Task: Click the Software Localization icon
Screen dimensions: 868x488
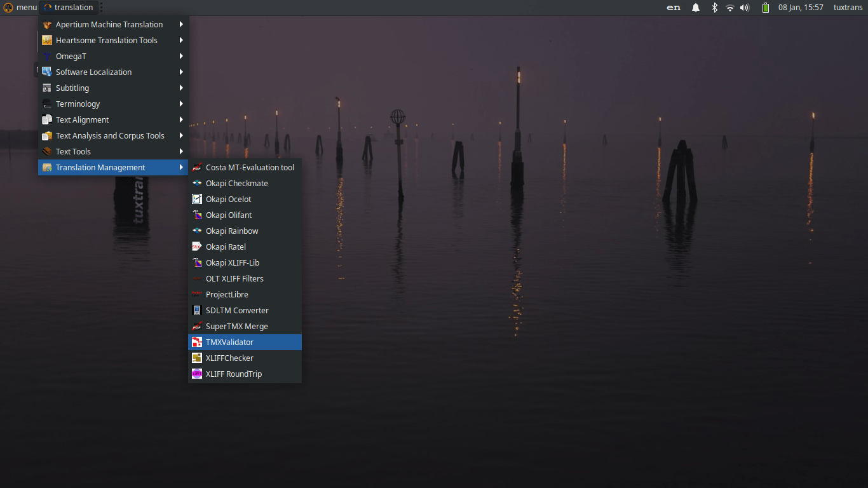Action: (47, 72)
